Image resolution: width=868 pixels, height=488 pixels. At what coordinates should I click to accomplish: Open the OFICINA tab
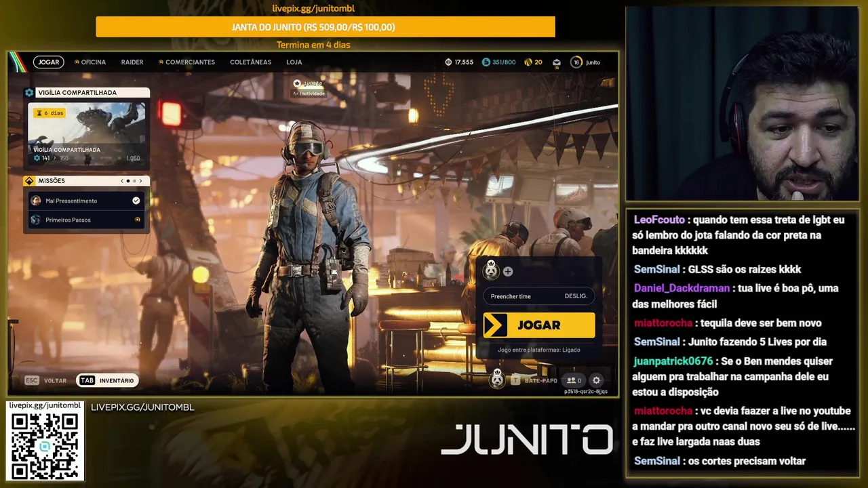pos(90,62)
